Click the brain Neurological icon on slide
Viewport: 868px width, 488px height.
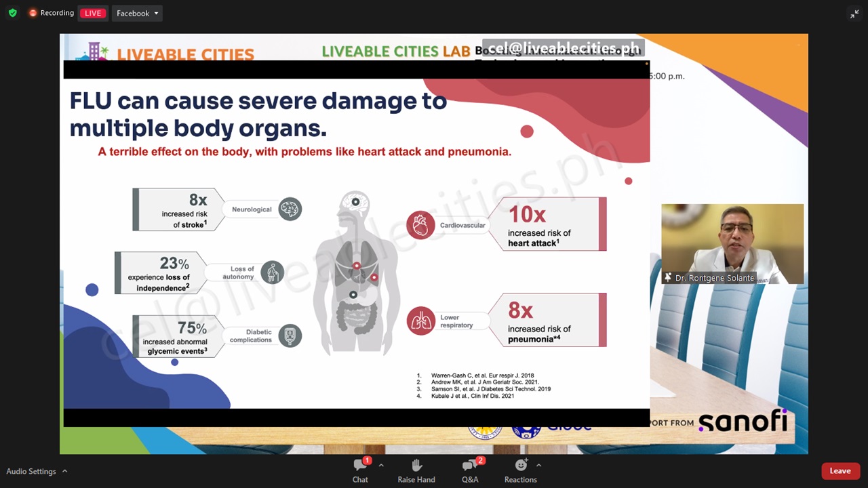tap(290, 209)
